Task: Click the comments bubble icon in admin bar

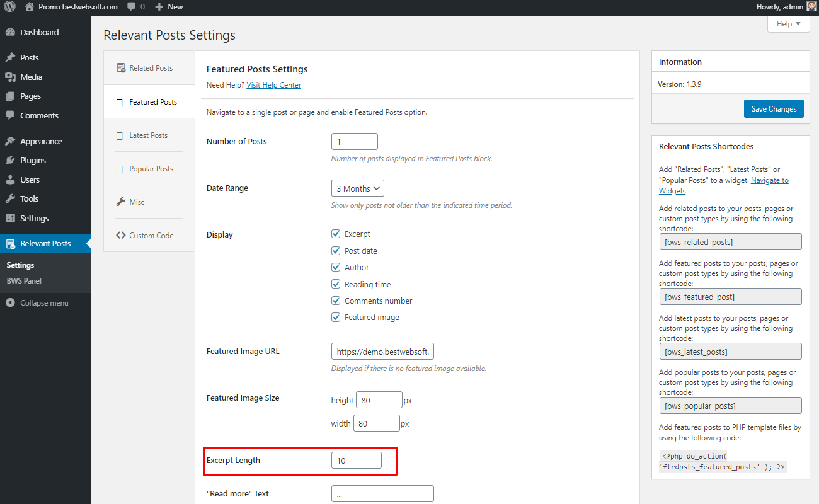Action: pyautogui.click(x=131, y=7)
